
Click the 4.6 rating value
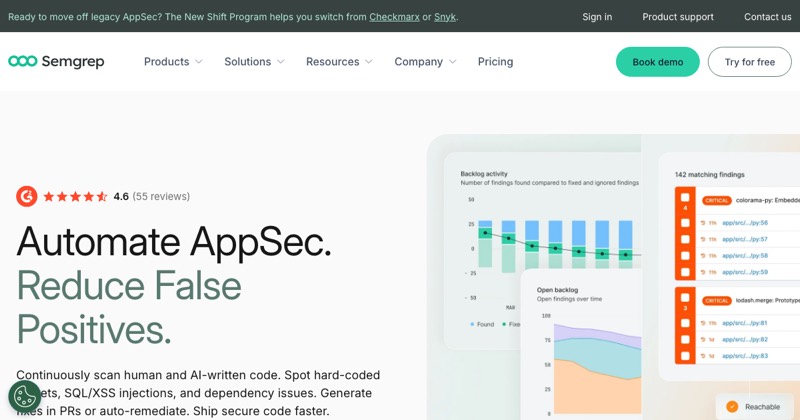coord(121,196)
